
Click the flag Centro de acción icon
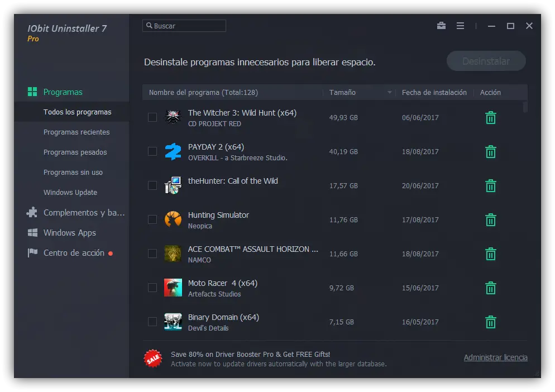coord(32,252)
